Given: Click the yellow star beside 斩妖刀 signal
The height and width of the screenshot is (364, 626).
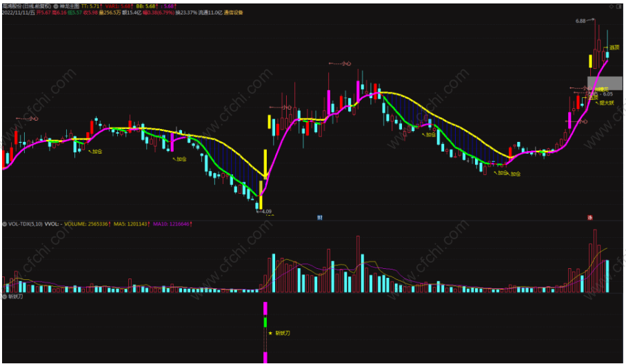Looking at the screenshot, I should click(x=270, y=333).
